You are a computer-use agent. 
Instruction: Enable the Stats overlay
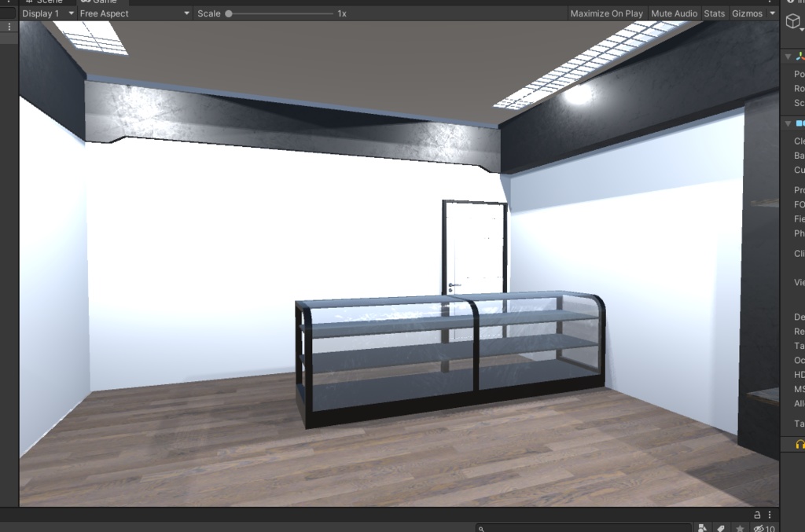(714, 13)
